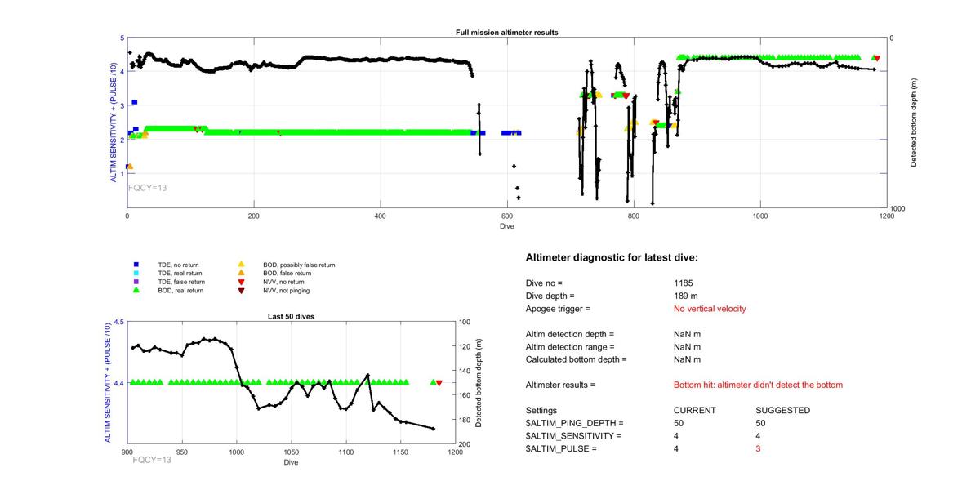Click the 'SUGGESTED' column header
The width and height of the screenshot is (980, 499).
(x=783, y=411)
